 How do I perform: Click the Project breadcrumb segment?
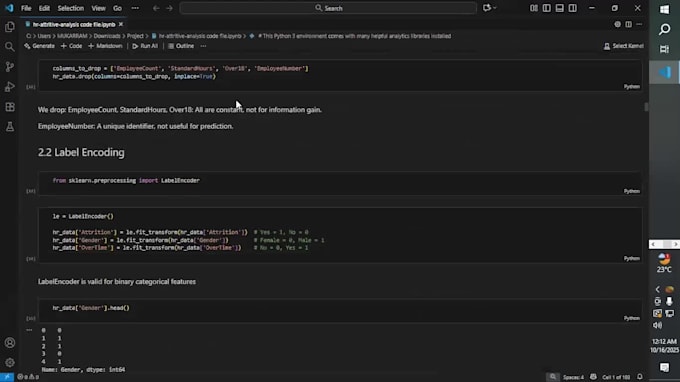click(x=135, y=36)
